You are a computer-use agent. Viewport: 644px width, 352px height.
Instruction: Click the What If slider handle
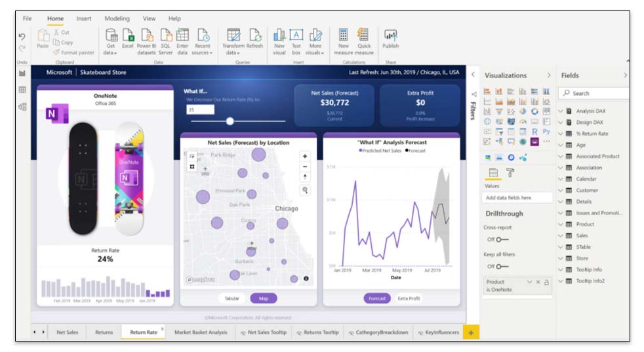230,121
